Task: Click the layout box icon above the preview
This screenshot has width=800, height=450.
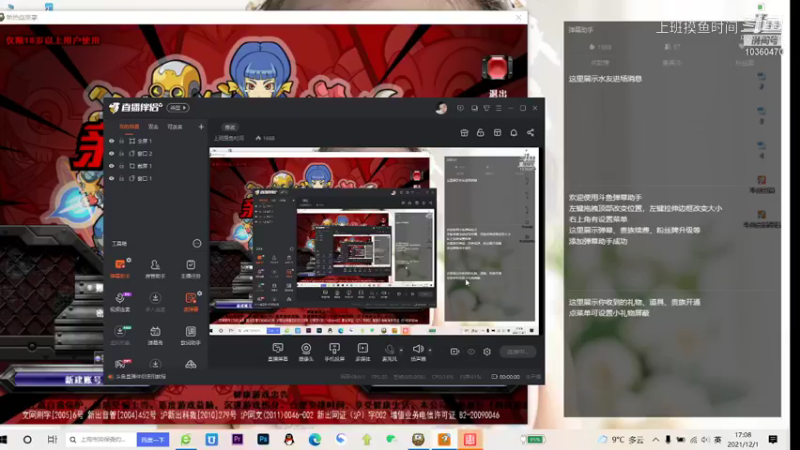Action: click(497, 133)
